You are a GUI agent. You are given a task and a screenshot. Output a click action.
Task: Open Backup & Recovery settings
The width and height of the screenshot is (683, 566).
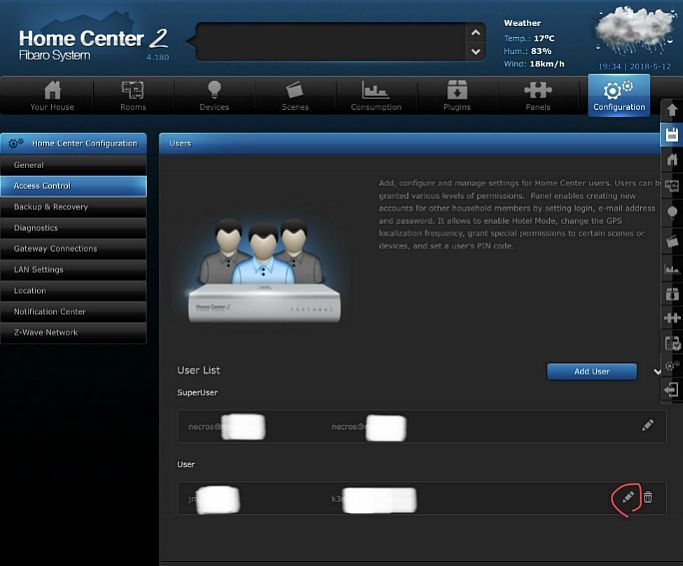coord(73,207)
